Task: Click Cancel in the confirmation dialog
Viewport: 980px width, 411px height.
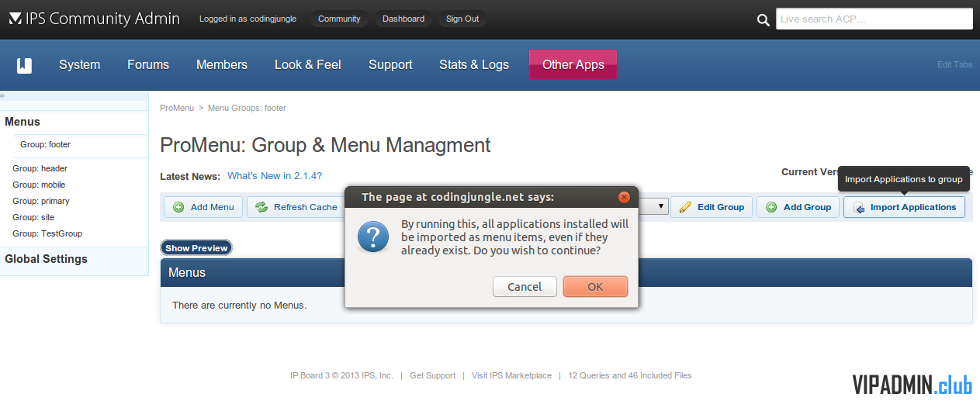Action: pos(525,287)
